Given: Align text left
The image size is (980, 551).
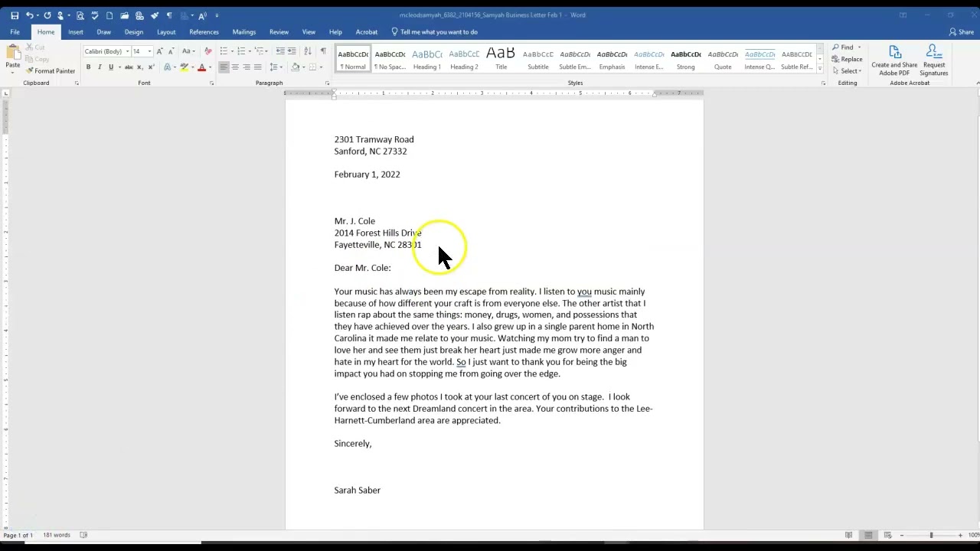Looking at the screenshot, I should point(224,67).
